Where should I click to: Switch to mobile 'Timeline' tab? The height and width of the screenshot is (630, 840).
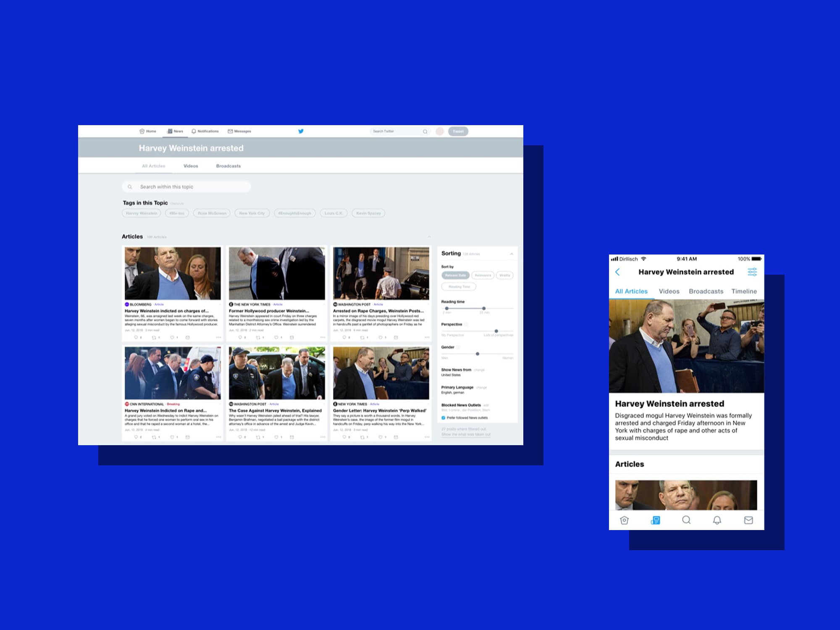point(744,291)
